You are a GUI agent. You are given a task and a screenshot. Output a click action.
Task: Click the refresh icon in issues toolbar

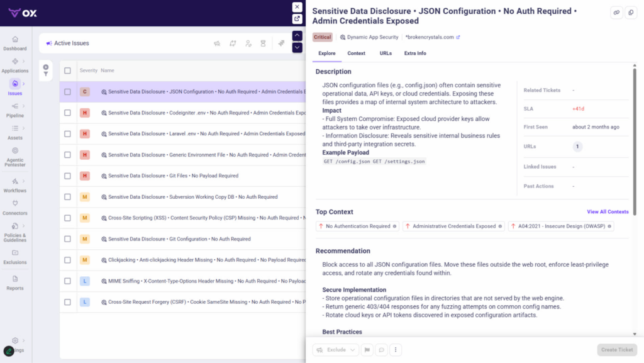(233, 43)
